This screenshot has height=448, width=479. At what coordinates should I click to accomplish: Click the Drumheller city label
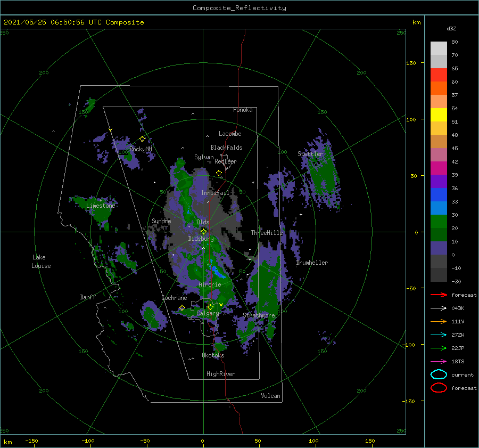point(312,263)
